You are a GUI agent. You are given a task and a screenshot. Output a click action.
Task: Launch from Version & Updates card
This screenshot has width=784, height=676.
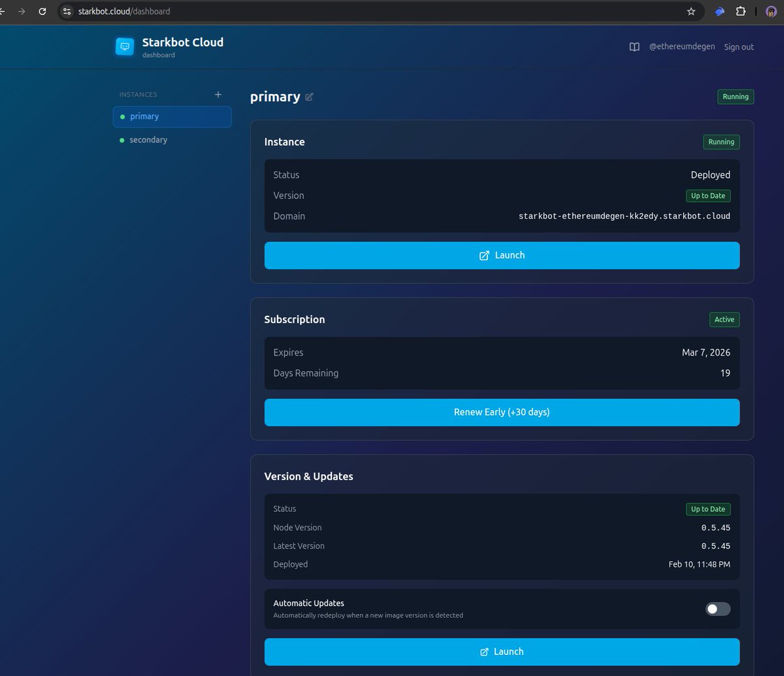(502, 652)
